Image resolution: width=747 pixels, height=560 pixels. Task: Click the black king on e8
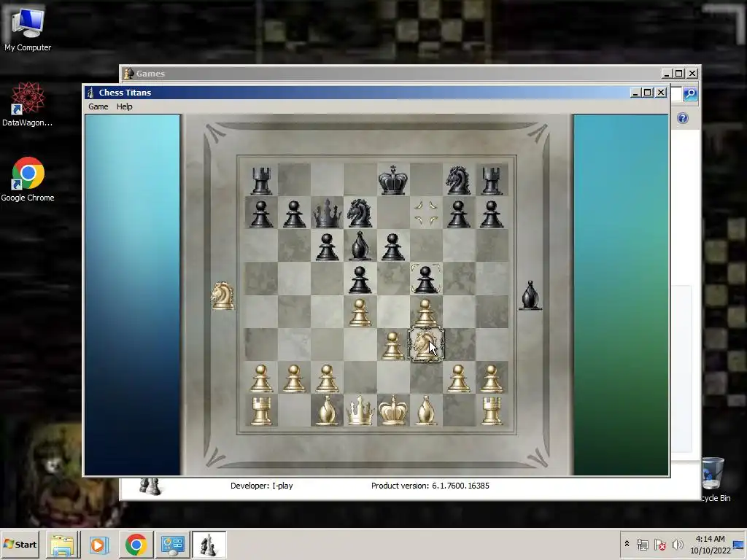click(x=392, y=180)
